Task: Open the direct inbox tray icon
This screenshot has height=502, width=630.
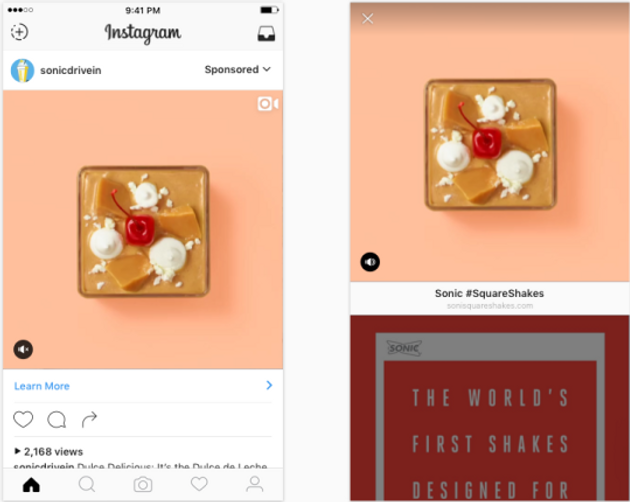Action: click(x=266, y=34)
